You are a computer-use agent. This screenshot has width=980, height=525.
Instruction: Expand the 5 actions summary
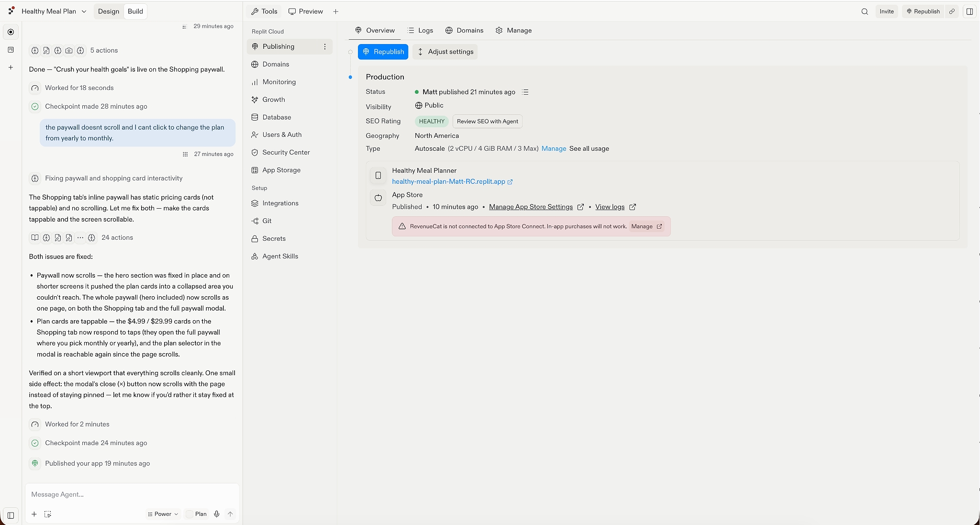(x=74, y=50)
